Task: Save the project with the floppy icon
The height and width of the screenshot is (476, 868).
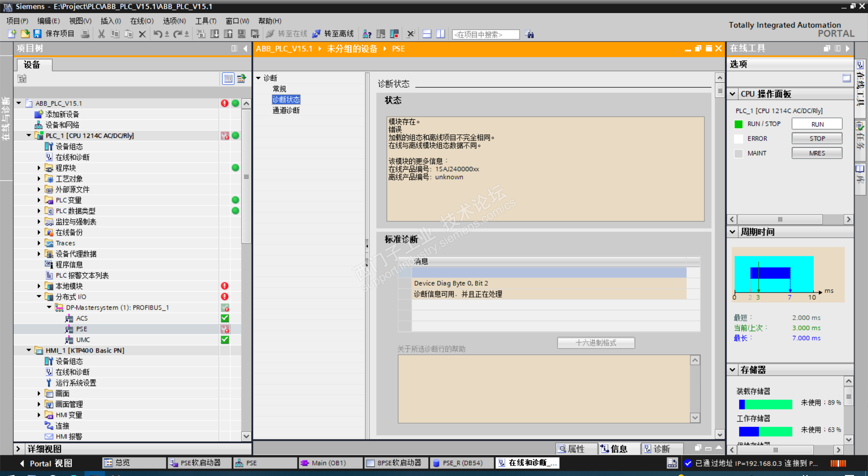Action: (x=37, y=34)
